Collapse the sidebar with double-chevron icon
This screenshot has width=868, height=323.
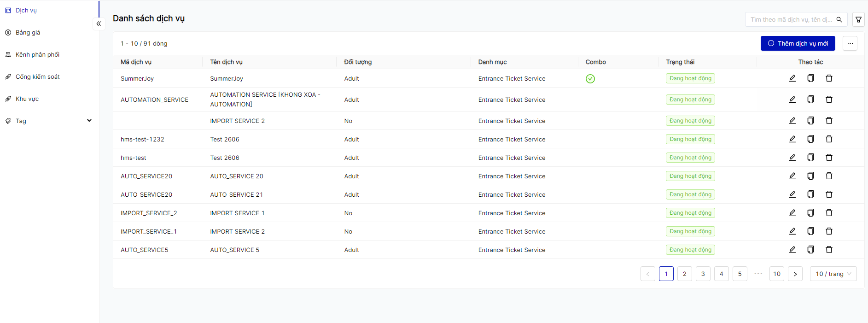pos(99,23)
